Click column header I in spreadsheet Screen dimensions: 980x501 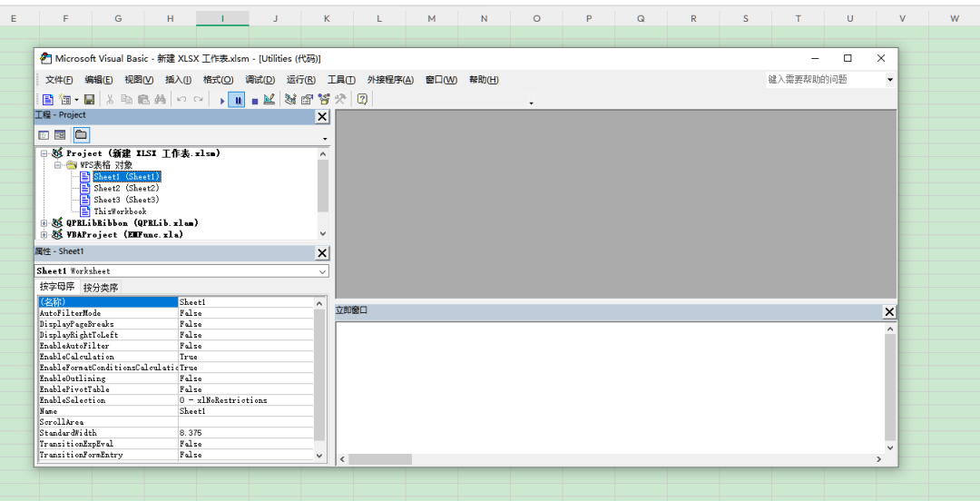[x=222, y=19]
